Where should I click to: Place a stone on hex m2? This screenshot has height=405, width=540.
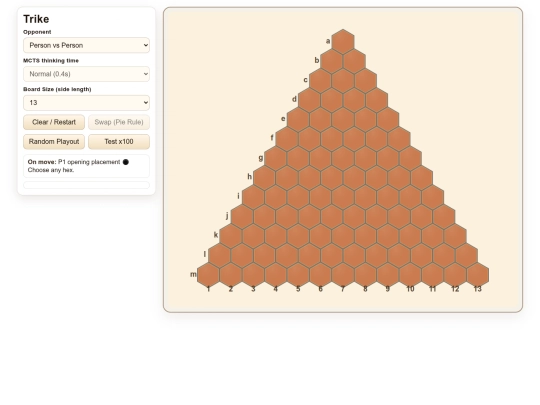pos(230,275)
